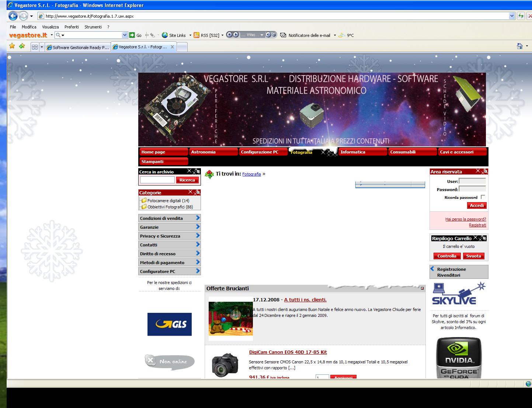Go back with the browser Back arrow
The image size is (532, 408).
(x=13, y=16)
